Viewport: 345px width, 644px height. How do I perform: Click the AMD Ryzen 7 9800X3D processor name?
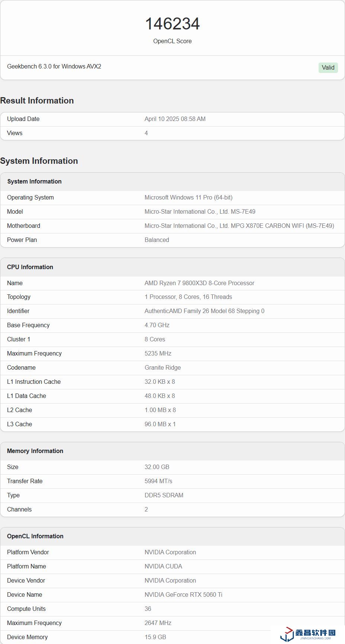[199, 283]
